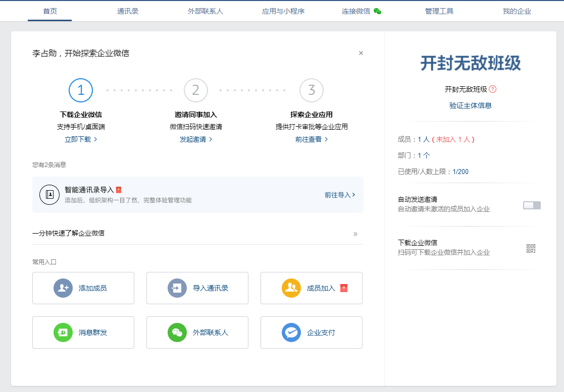Click the green 消息群发 icon
564x392 pixels.
63,332
